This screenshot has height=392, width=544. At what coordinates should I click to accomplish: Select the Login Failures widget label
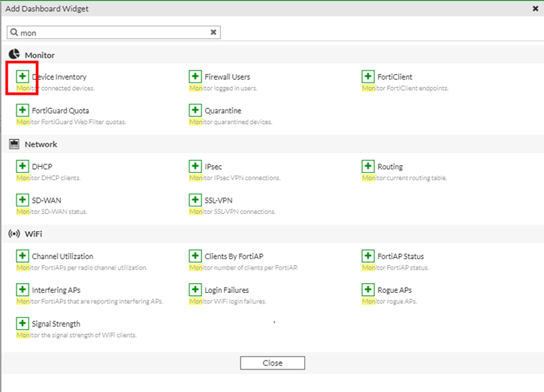(227, 291)
